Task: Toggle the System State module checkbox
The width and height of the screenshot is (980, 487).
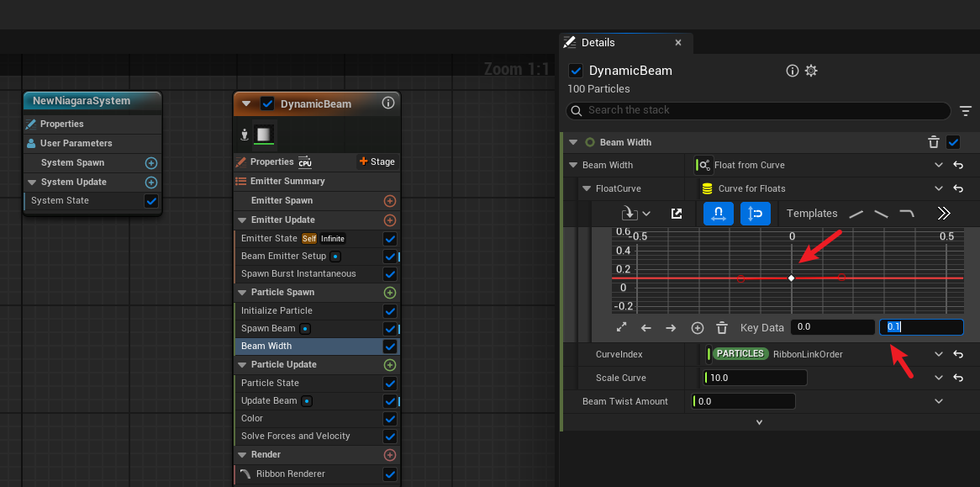Action: click(151, 201)
